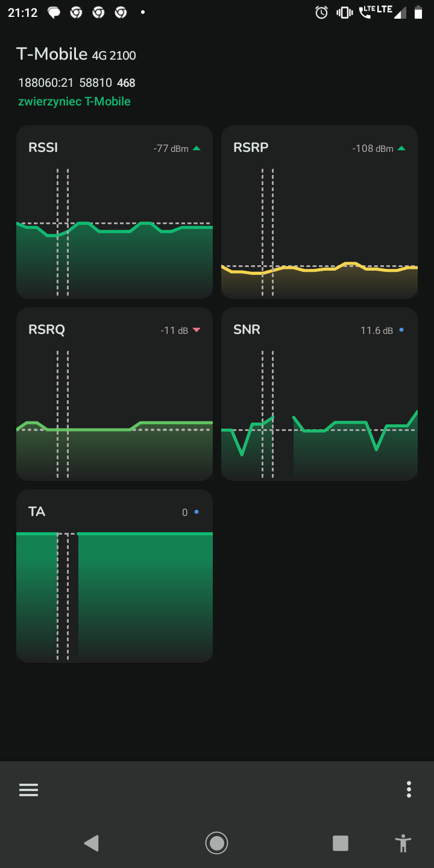This screenshot has width=434, height=868.
Task: Open the TA timing advance card
Action: (x=115, y=576)
